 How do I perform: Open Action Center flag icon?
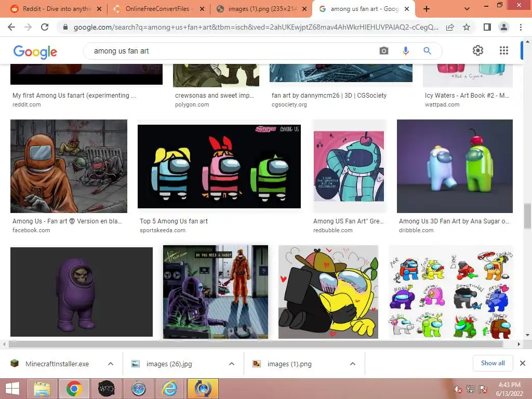(483, 390)
